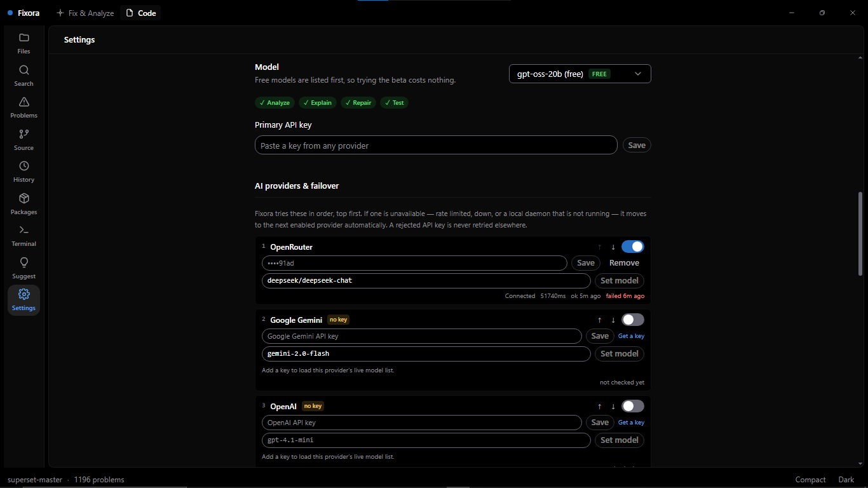Image resolution: width=868 pixels, height=488 pixels.
Task: Click the settings page scrollbar
Action: (861, 234)
